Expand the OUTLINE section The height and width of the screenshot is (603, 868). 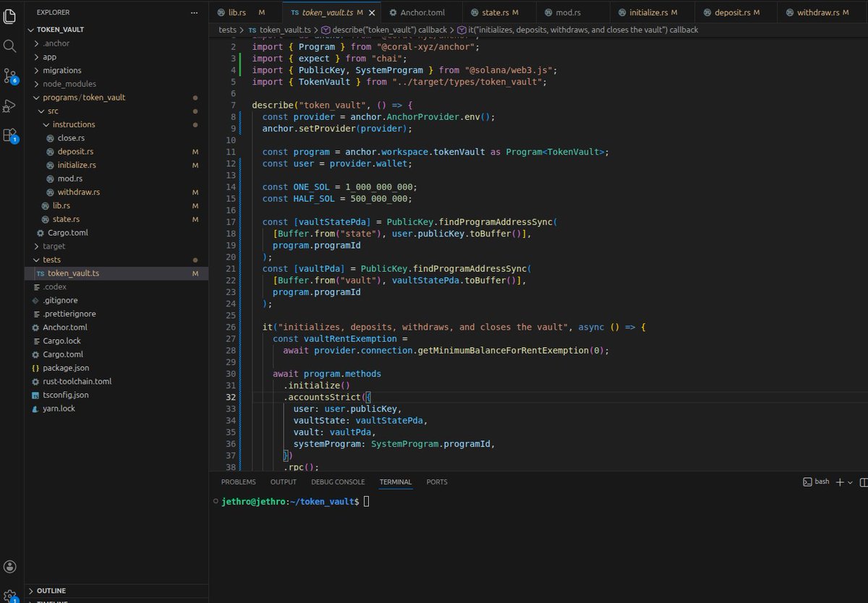tap(116, 591)
